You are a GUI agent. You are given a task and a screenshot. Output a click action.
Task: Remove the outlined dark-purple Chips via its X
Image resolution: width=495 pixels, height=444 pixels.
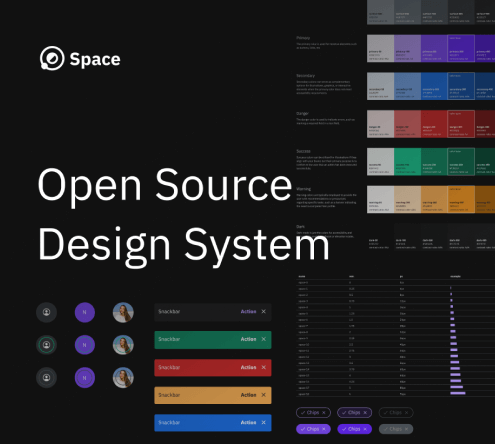coord(365,413)
